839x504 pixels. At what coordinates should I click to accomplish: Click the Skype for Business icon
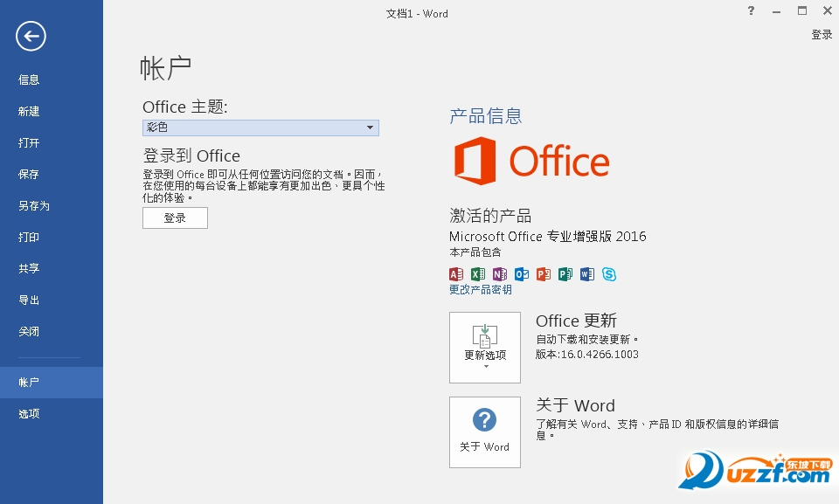click(609, 274)
